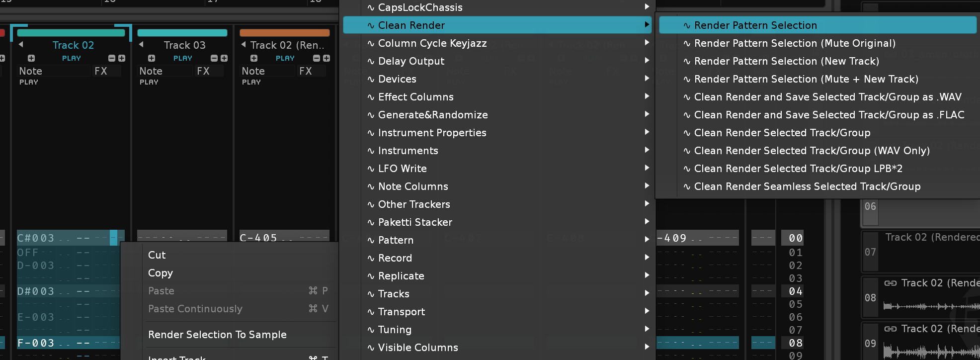
Task: Click Render Selection To Sample
Action: pyautogui.click(x=217, y=335)
